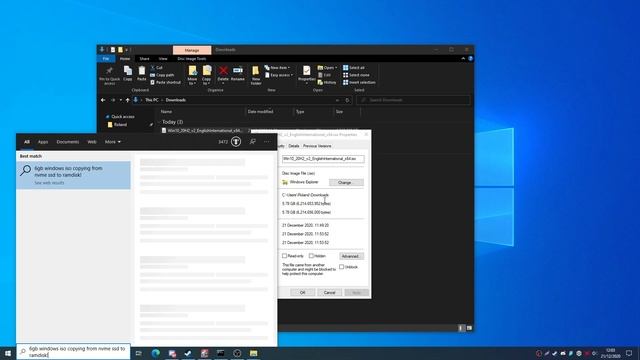Collapse the ribbon with chevron
Viewport: 640px width, 360px height.
coord(463,59)
